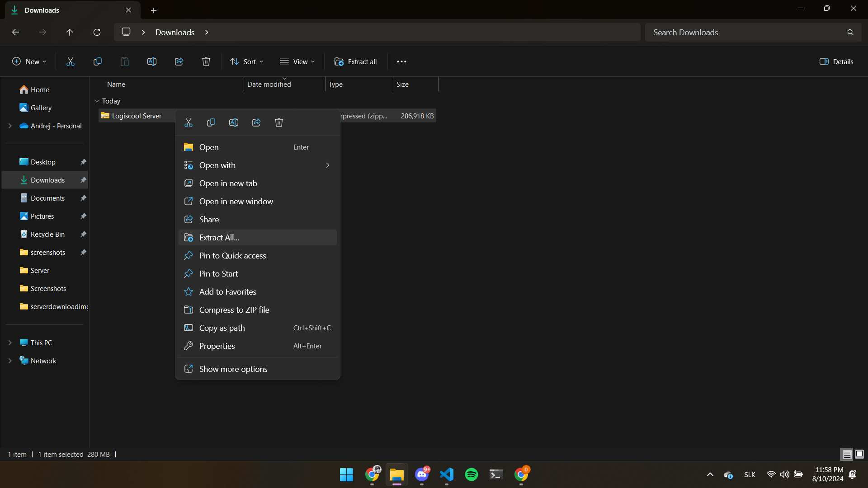Open the Server folder in sidebar

[x=40, y=270]
